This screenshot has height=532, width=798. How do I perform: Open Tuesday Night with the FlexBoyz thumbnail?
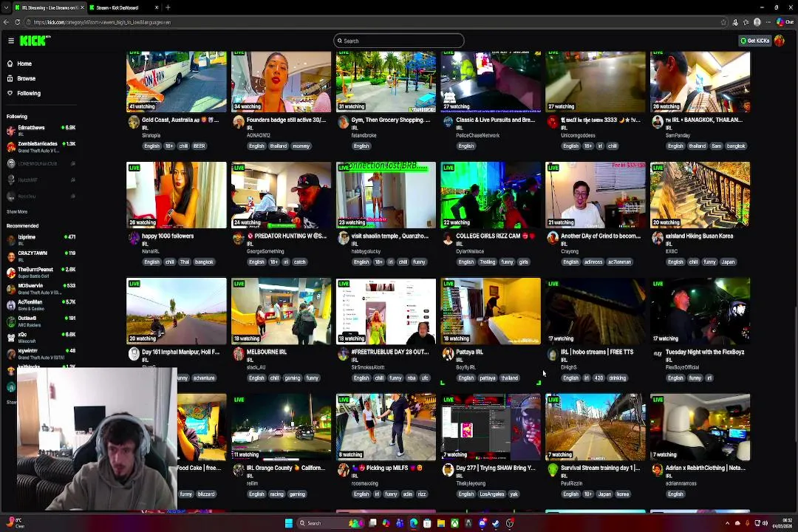tap(700, 311)
